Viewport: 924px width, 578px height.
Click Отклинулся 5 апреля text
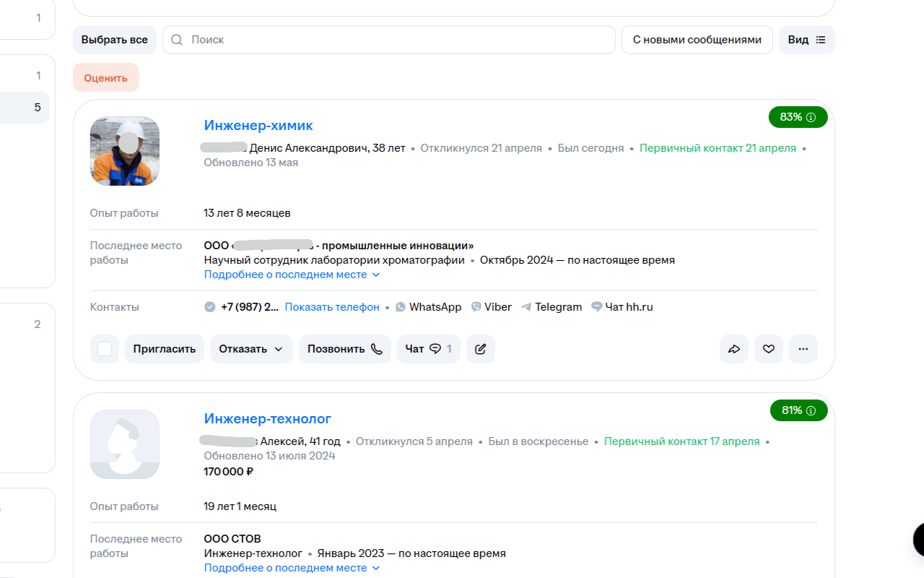[x=414, y=441]
